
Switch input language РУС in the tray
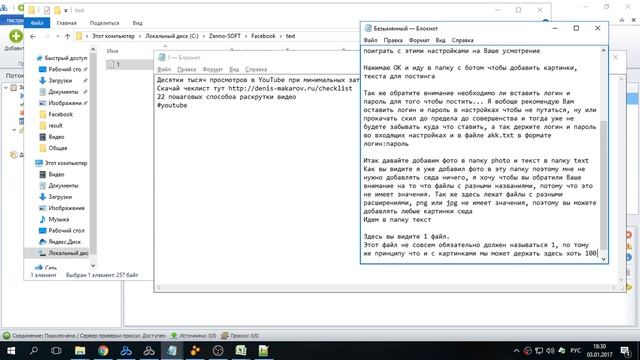pos(576,351)
